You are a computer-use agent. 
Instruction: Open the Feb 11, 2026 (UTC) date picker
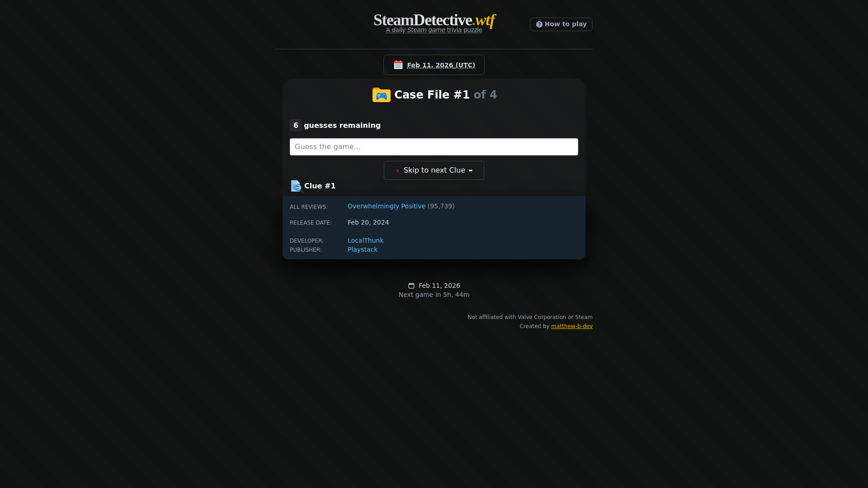click(x=434, y=65)
